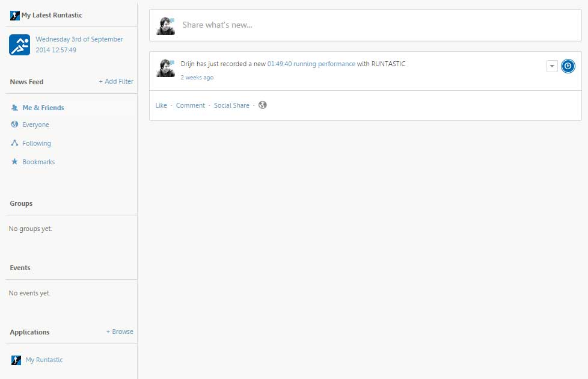The height and width of the screenshot is (379, 588).
Task: Open Social Share for the post
Action: (x=231, y=105)
